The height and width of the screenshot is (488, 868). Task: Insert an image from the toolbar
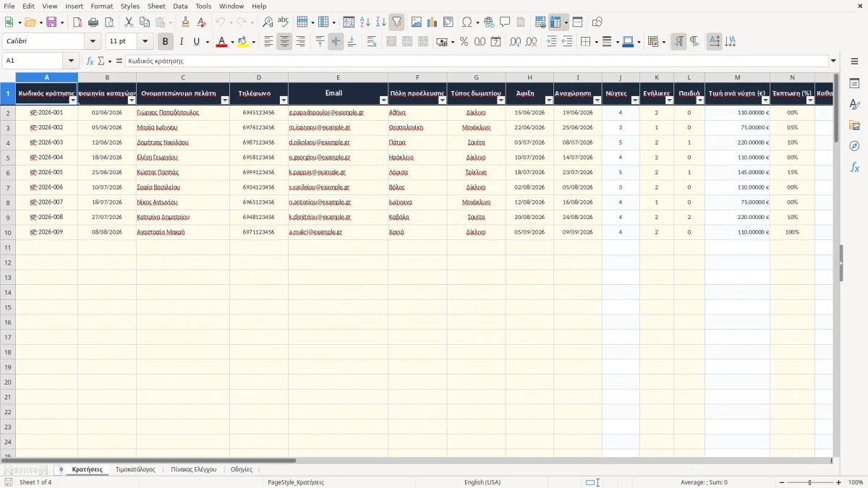point(416,22)
